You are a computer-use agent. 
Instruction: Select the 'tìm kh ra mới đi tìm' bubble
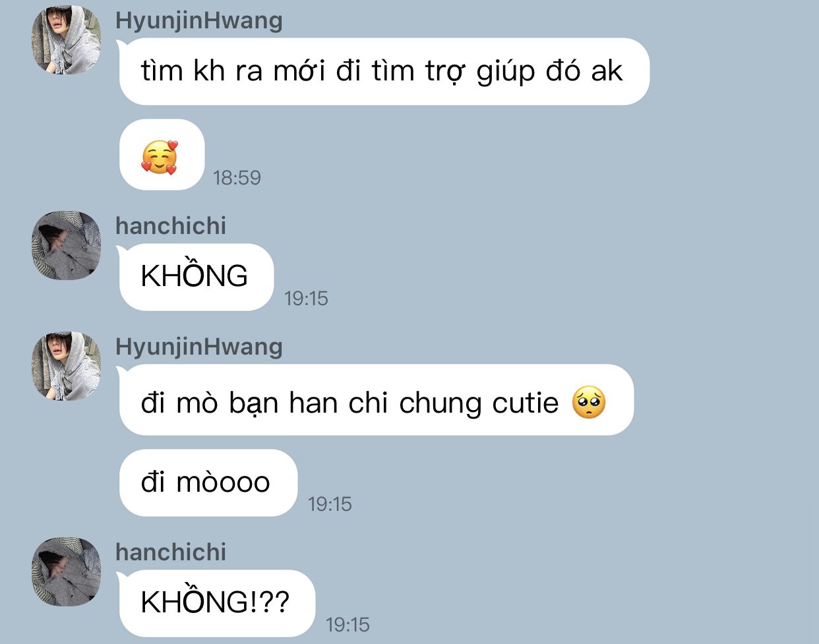click(384, 71)
